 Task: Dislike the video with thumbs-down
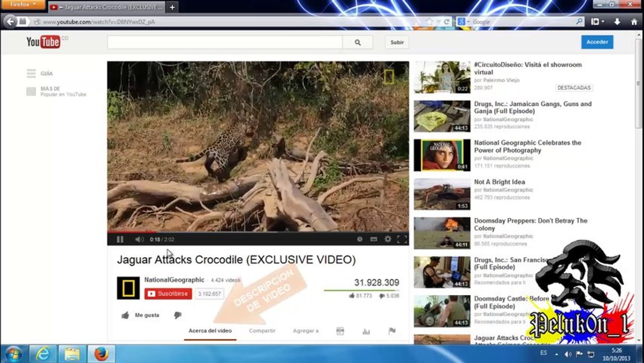click(x=177, y=315)
